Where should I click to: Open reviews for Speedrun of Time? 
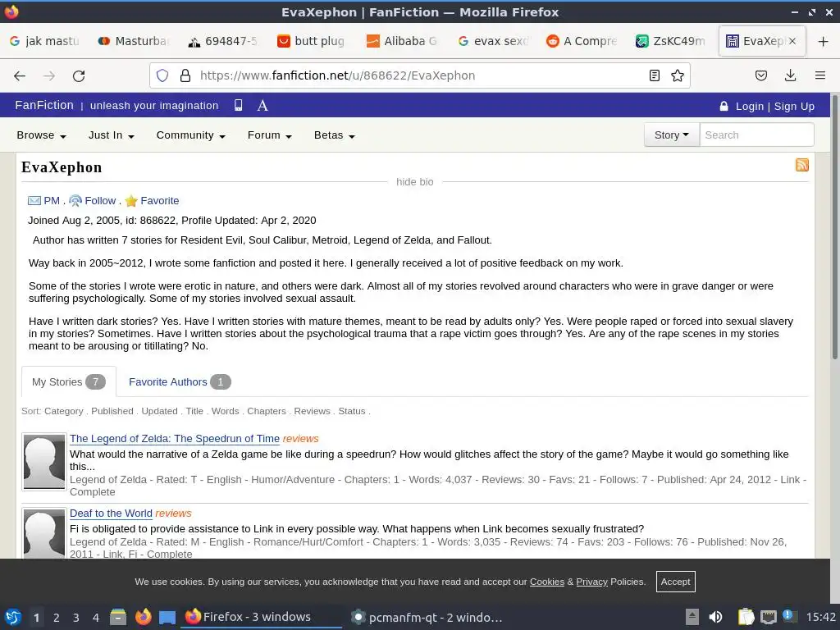(300, 439)
